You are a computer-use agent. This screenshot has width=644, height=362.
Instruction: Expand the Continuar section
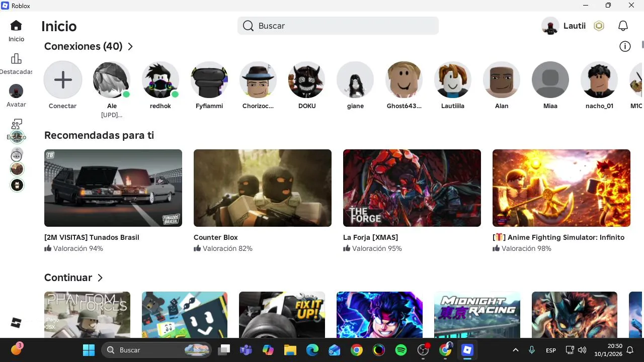coord(100,278)
